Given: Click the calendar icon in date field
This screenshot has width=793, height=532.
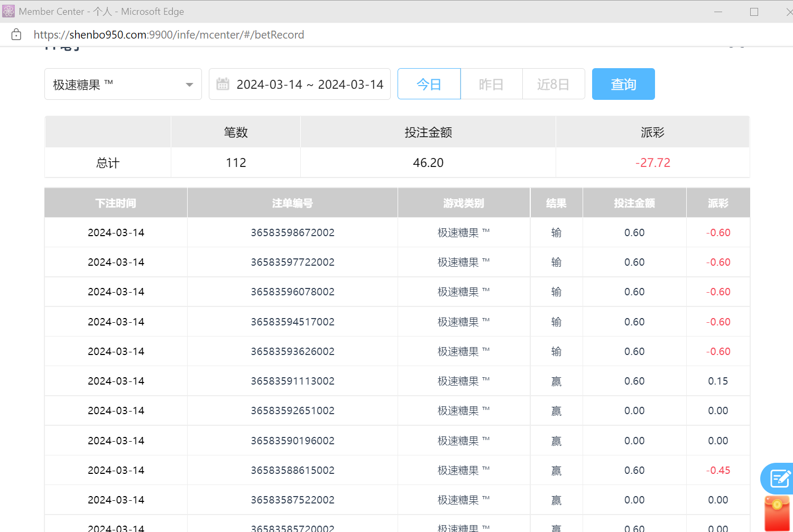Looking at the screenshot, I should click(223, 84).
